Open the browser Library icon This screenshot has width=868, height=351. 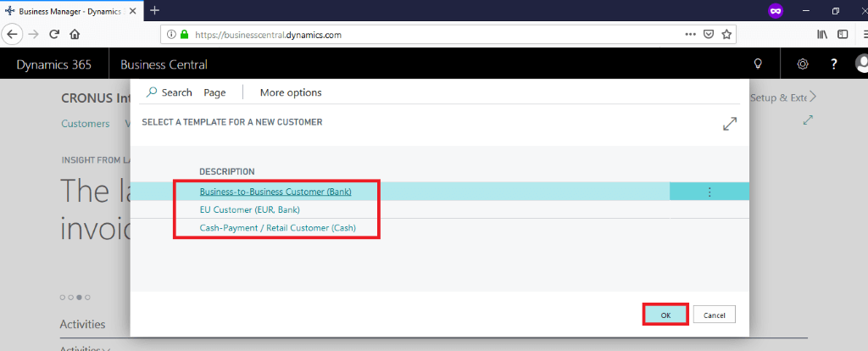click(822, 34)
